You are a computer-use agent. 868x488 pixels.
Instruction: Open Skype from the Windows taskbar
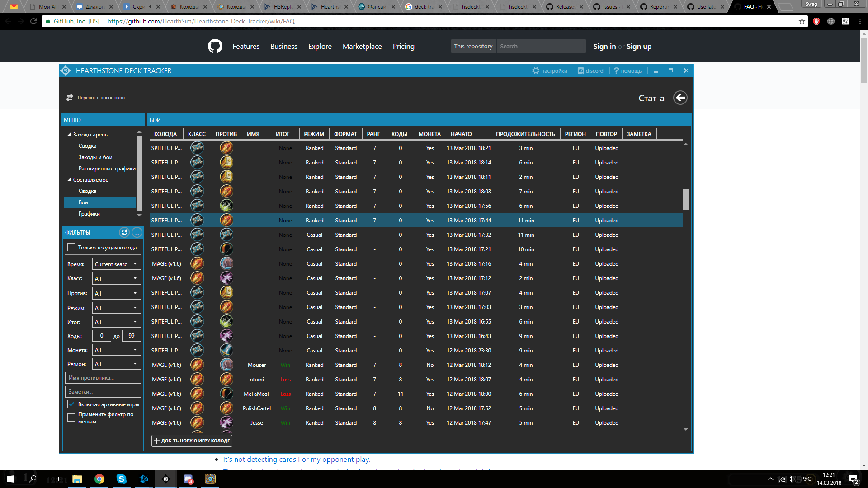point(122,479)
